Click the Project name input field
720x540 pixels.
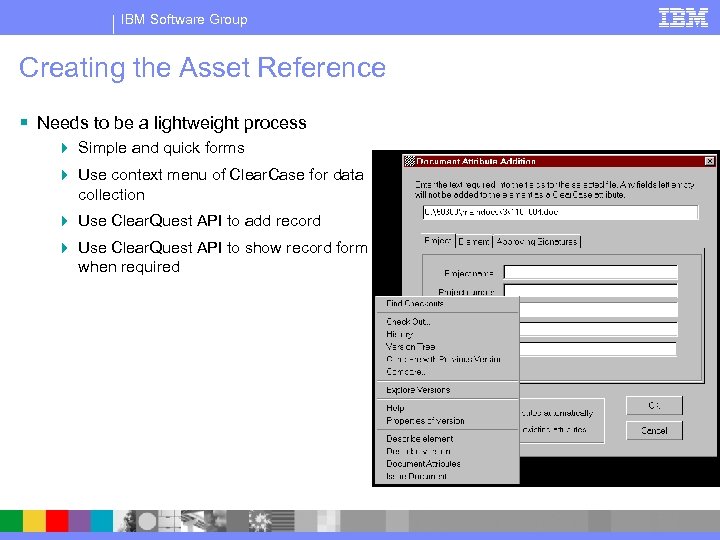tap(591, 272)
